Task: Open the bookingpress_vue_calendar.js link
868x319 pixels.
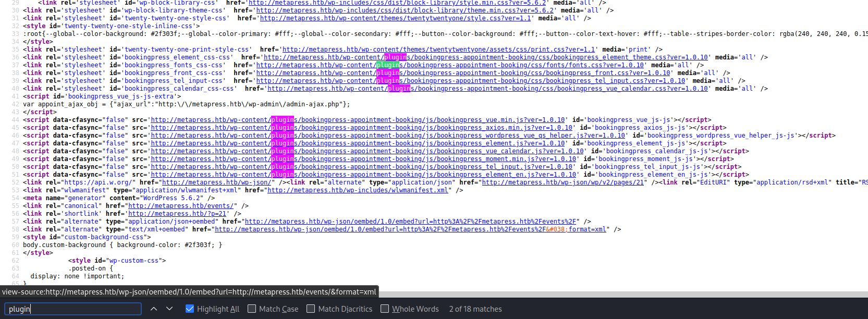Action: (367, 151)
